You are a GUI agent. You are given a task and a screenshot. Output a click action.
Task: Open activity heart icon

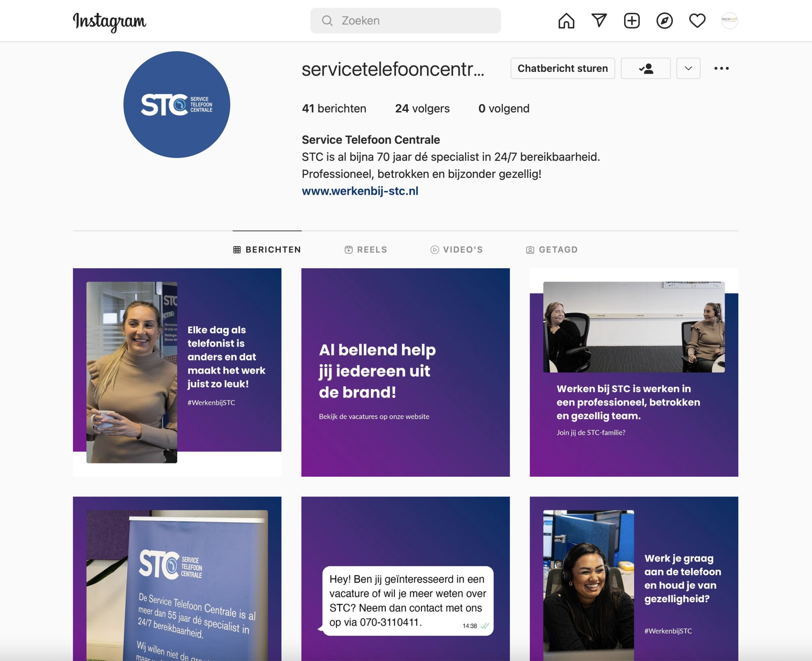[x=697, y=20]
